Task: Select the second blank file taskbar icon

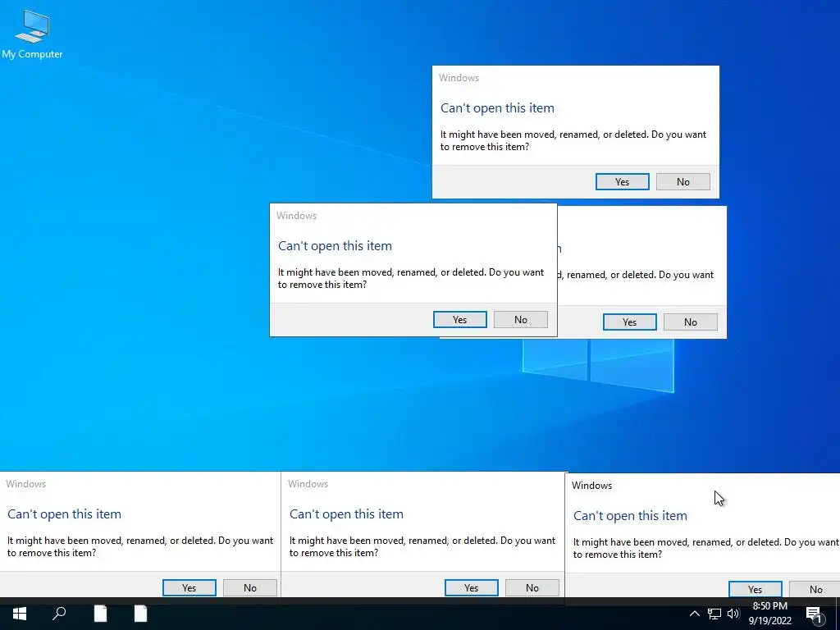Action: [140, 614]
